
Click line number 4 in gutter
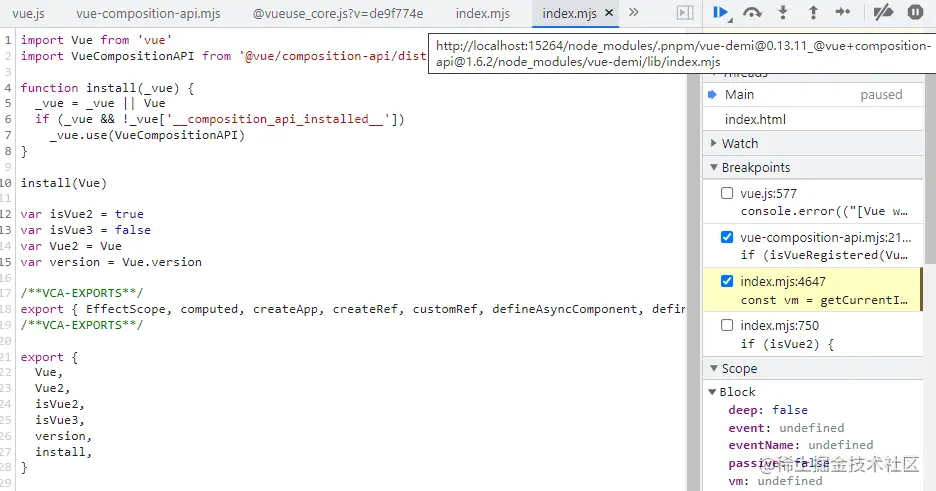(x=8, y=88)
